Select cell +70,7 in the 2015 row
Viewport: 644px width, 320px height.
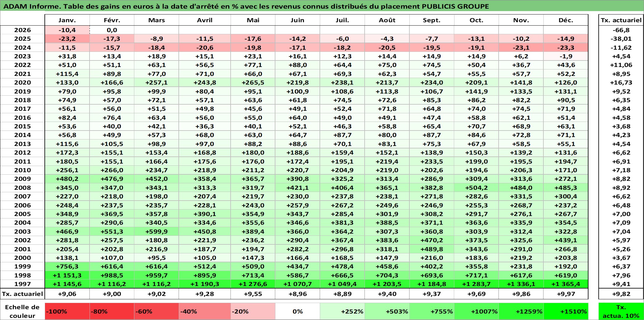476,126
